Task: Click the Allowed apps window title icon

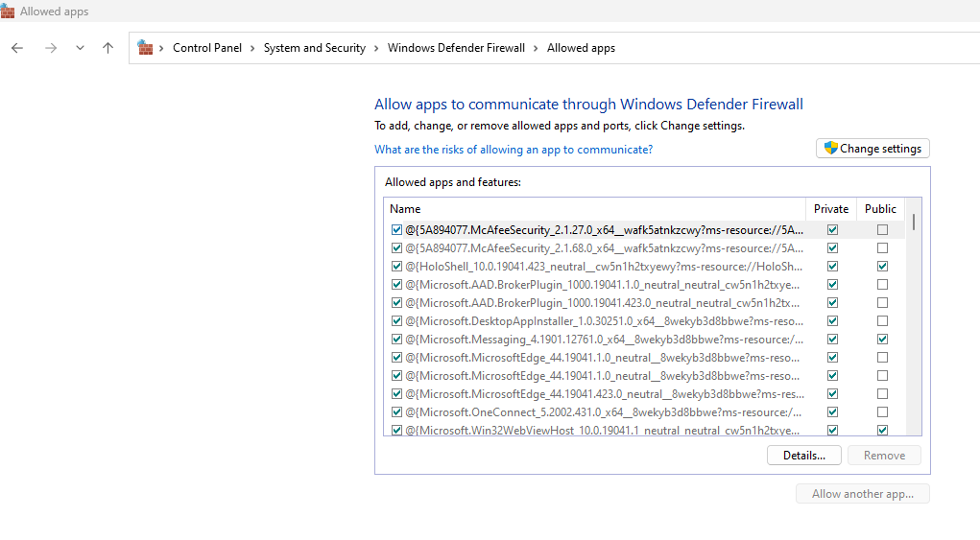Action: click(8, 12)
